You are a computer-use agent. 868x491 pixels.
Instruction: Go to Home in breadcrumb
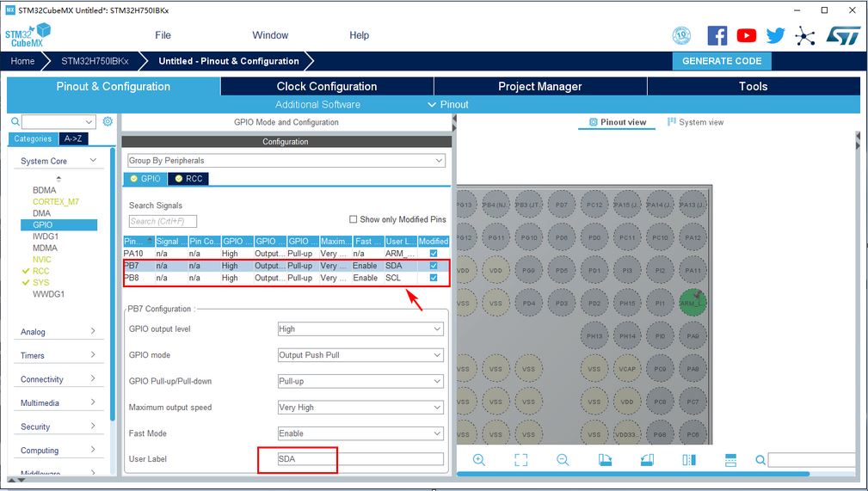(x=23, y=61)
